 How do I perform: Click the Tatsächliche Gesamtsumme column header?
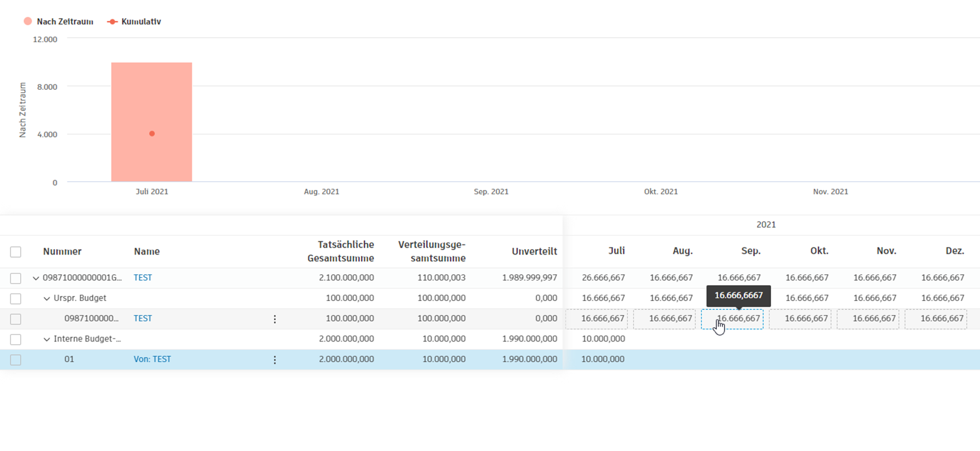pyautogui.click(x=341, y=251)
